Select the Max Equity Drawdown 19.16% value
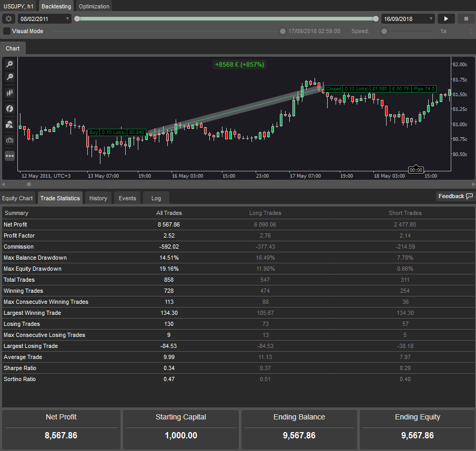This screenshot has width=476, height=451. (169, 269)
